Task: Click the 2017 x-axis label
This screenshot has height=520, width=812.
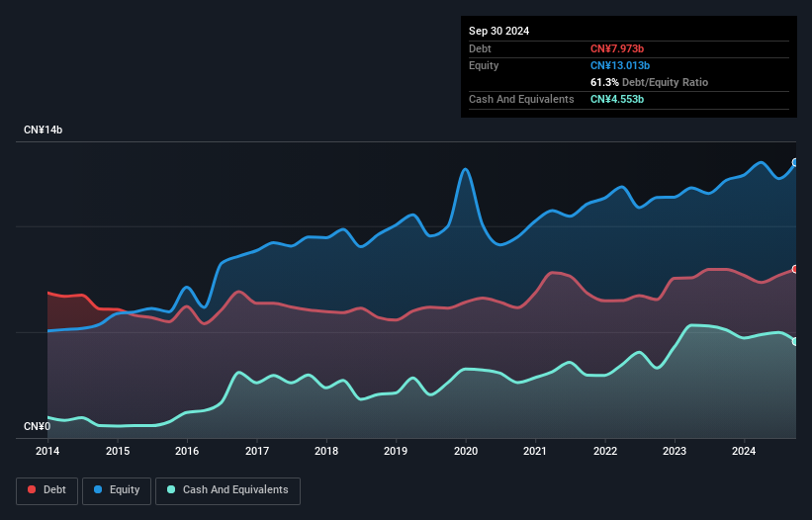Action: pos(257,451)
